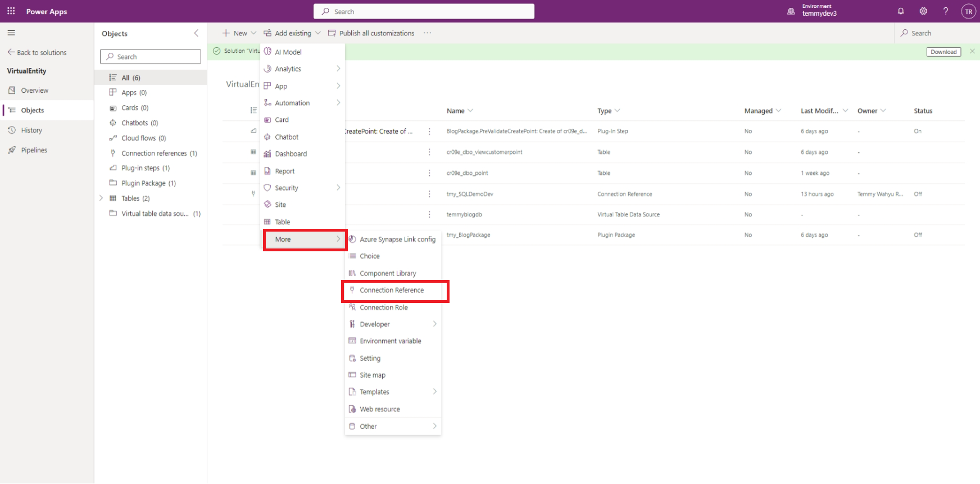Select Connection references (1) item

pos(151,153)
